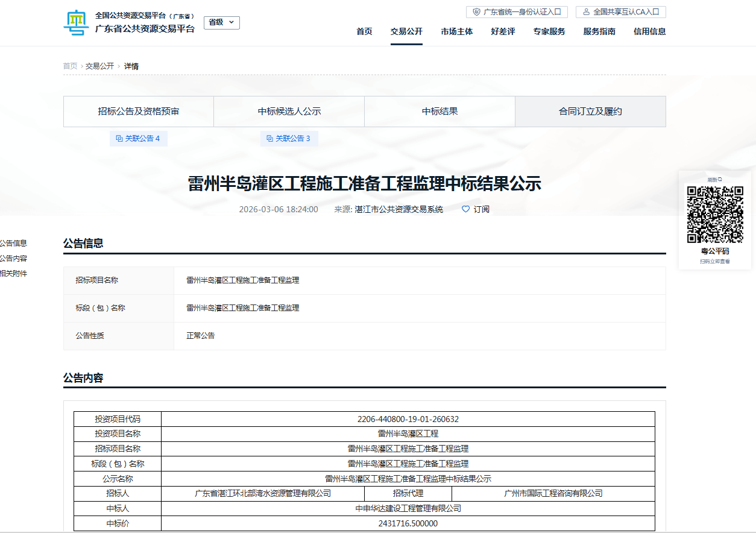Click the shield icon beside 广东省统一身份认证入口
The width and height of the screenshot is (756, 533).
point(477,12)
